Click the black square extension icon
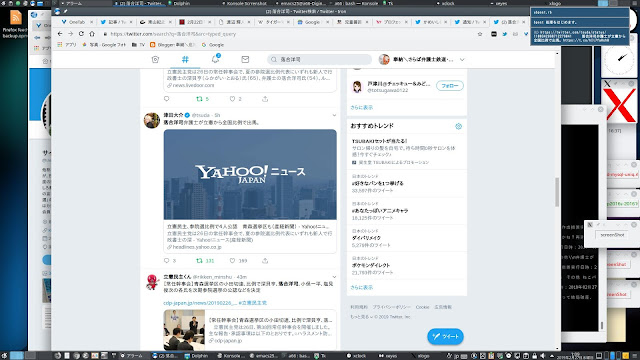The image size is (640, 360). 494,34
